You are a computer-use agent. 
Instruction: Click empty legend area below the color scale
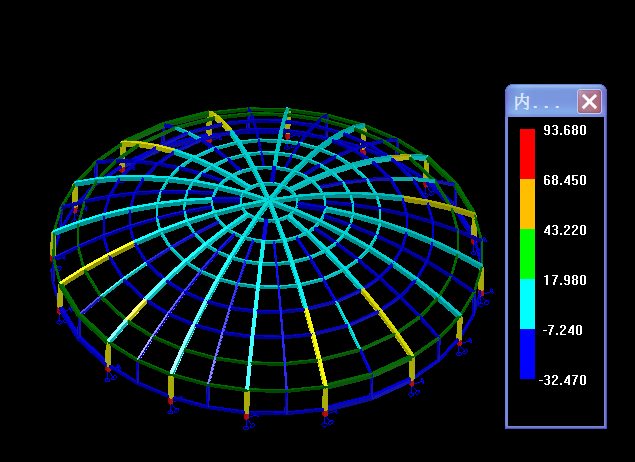555,407
